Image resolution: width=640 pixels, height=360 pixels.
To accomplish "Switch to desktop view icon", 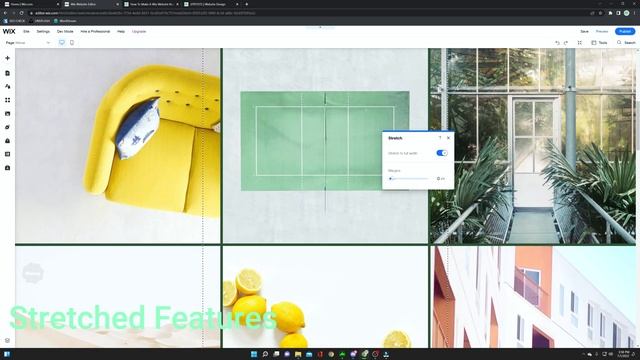I will 62,42.
